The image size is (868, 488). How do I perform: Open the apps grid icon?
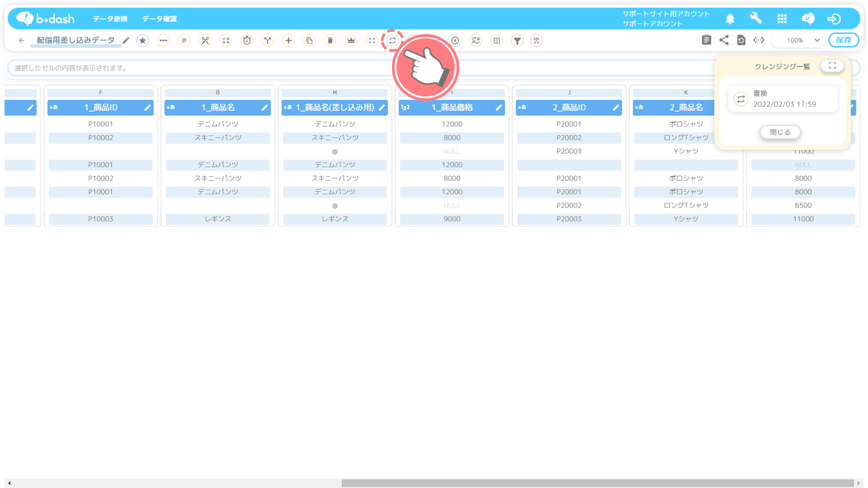click(782, 19)
